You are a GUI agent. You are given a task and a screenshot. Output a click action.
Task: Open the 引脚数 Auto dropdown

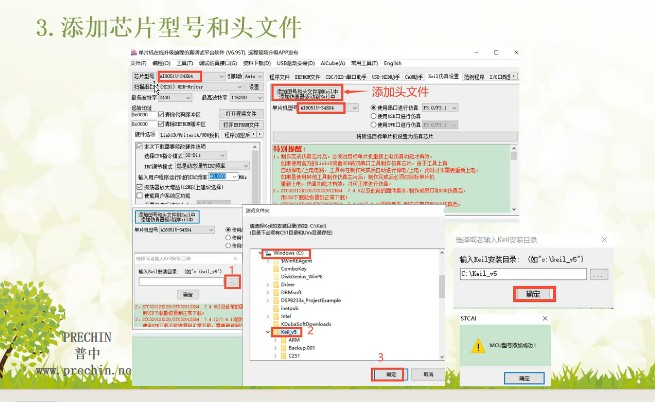pyautogui.click(x=254, y=76)
